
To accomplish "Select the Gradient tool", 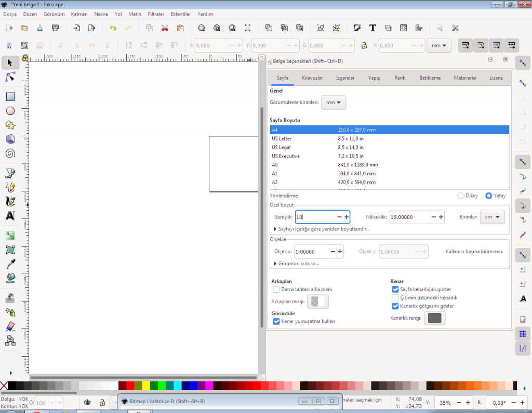I will coord(10,236).
